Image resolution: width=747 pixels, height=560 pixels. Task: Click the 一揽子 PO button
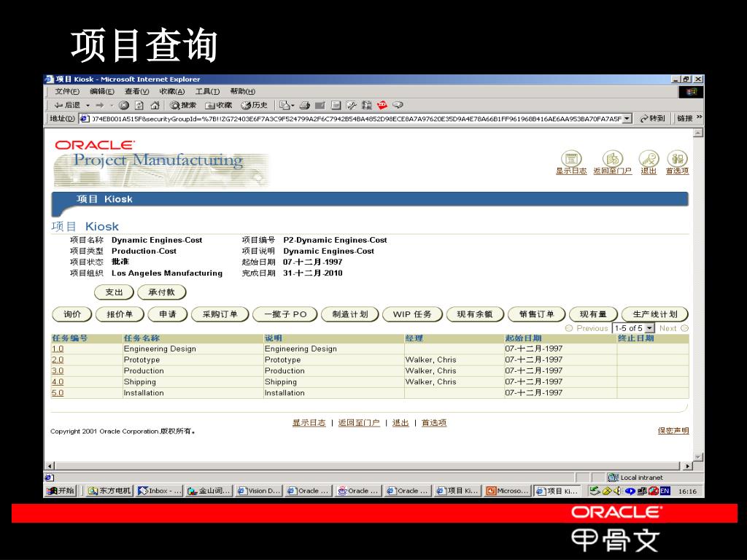tap(285, 314)
